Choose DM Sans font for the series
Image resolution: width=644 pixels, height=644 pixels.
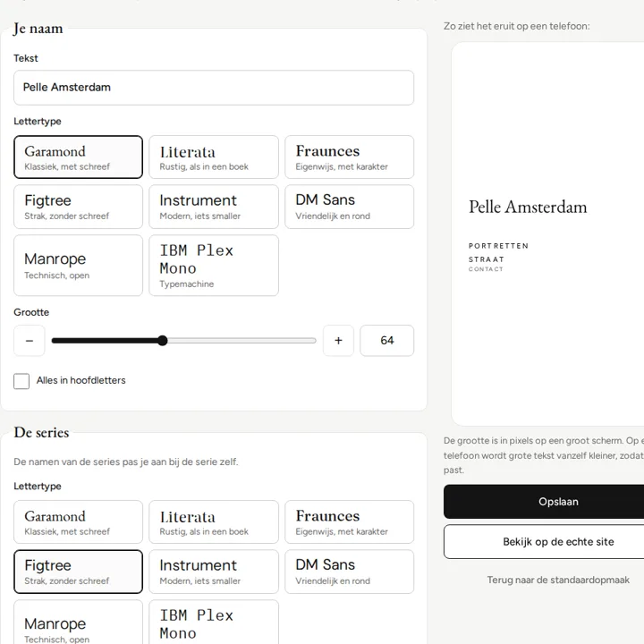(x=349, y=572)
